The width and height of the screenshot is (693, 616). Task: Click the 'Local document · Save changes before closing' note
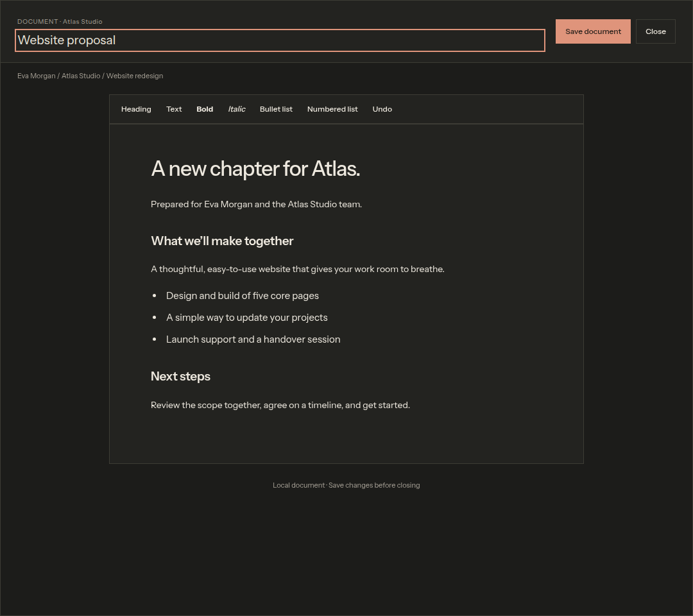click(x=346, y=485)
